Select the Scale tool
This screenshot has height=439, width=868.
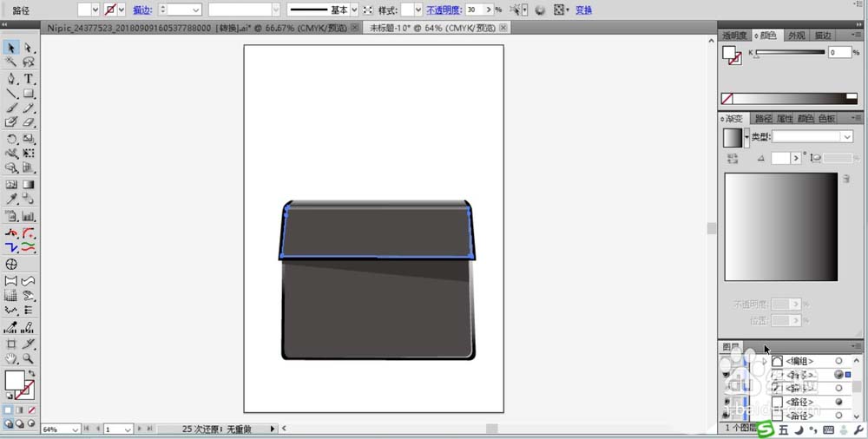[x=29, y=139]
